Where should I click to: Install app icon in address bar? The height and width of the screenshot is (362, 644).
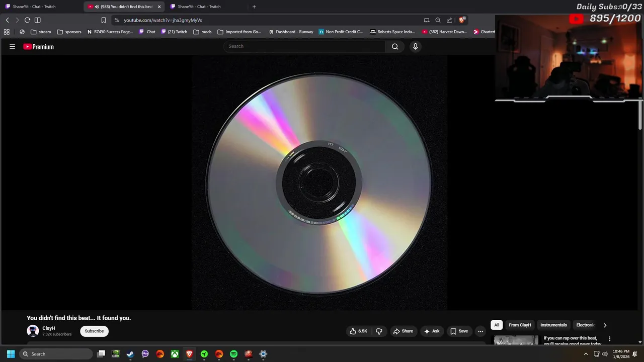point(427,20)
